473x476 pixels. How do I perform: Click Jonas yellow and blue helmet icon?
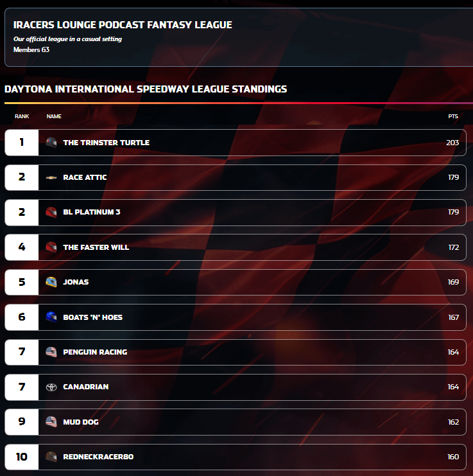coord(51,282)
